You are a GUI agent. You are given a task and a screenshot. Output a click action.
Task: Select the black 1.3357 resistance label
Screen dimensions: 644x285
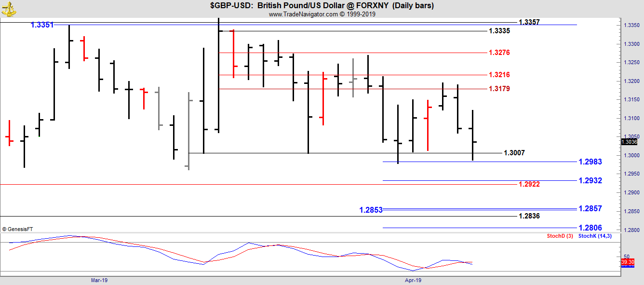click(529, 22)
